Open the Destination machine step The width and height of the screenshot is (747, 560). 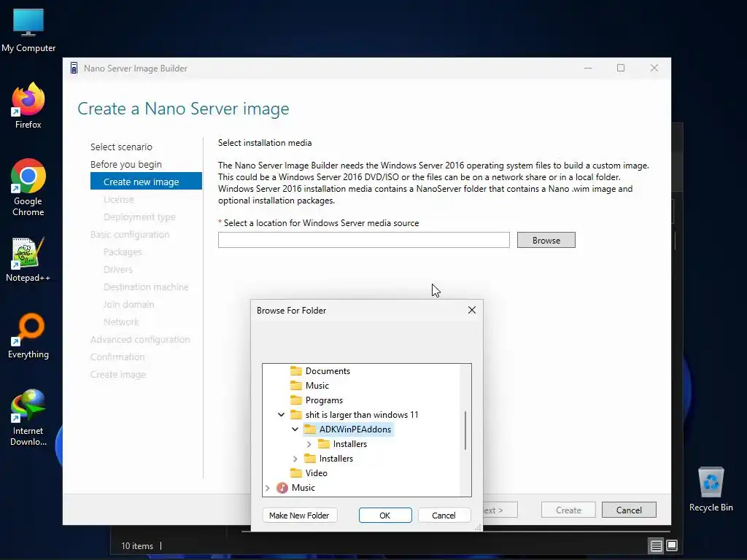pyautogui.click(x=146, y=287)
